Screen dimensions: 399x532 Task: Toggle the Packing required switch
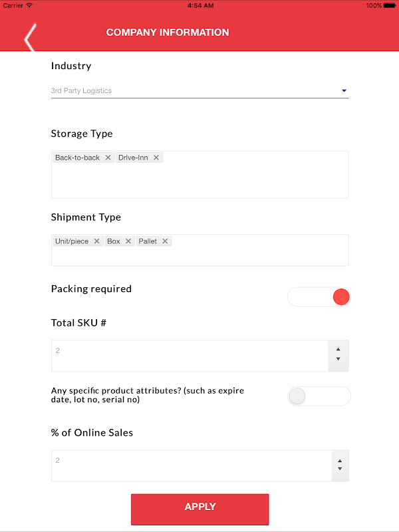(319, 297)
